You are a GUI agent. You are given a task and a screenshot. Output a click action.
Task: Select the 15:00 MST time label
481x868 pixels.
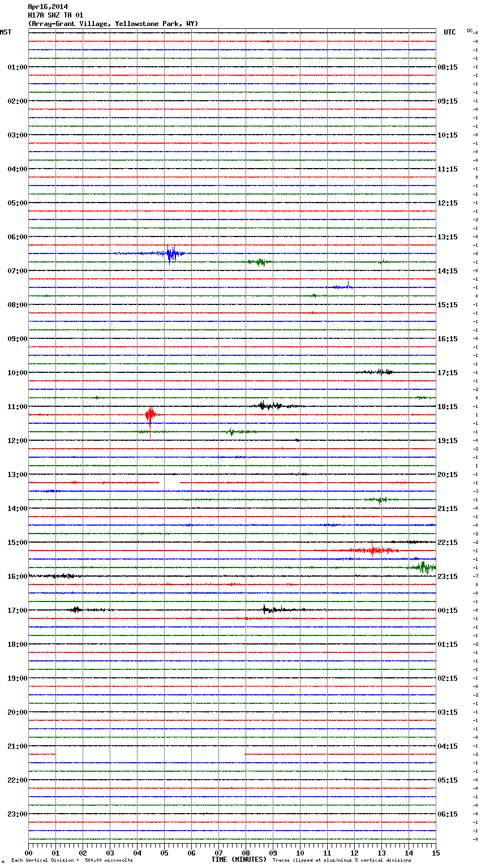18,543
